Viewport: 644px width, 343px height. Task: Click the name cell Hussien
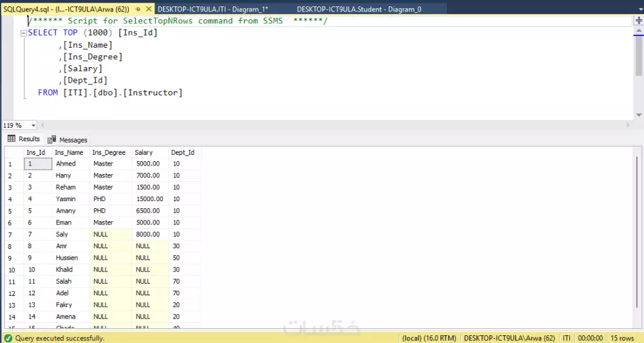[71, 258]
